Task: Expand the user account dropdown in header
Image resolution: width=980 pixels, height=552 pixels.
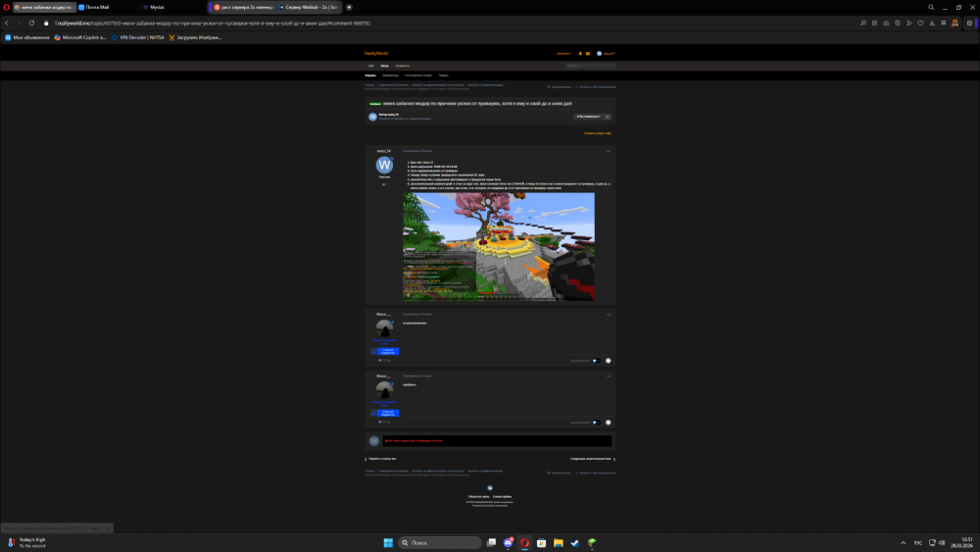Action: (x=606, y=54)
